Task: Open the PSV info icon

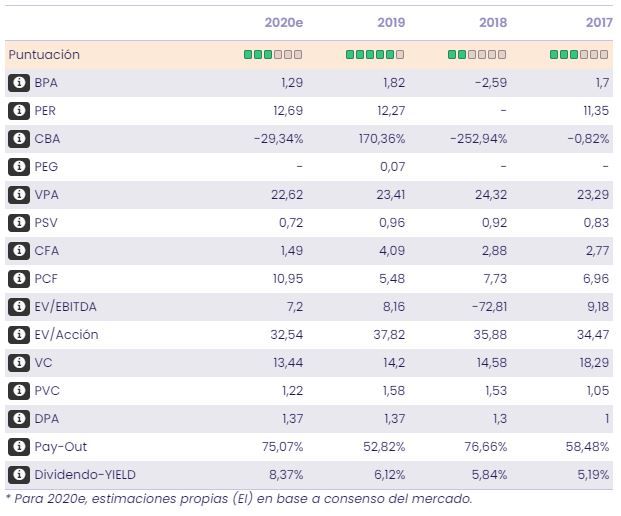Action: coord(18,223)
